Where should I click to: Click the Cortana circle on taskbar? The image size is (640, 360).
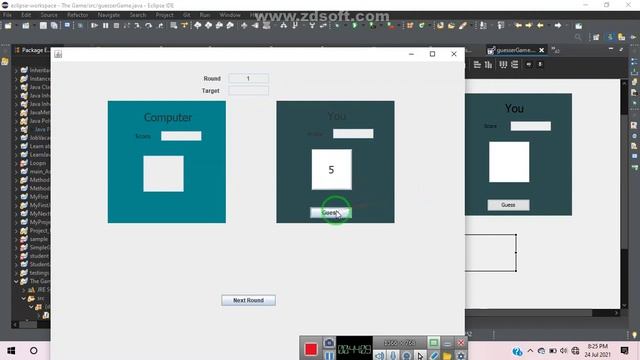(33, 351)
